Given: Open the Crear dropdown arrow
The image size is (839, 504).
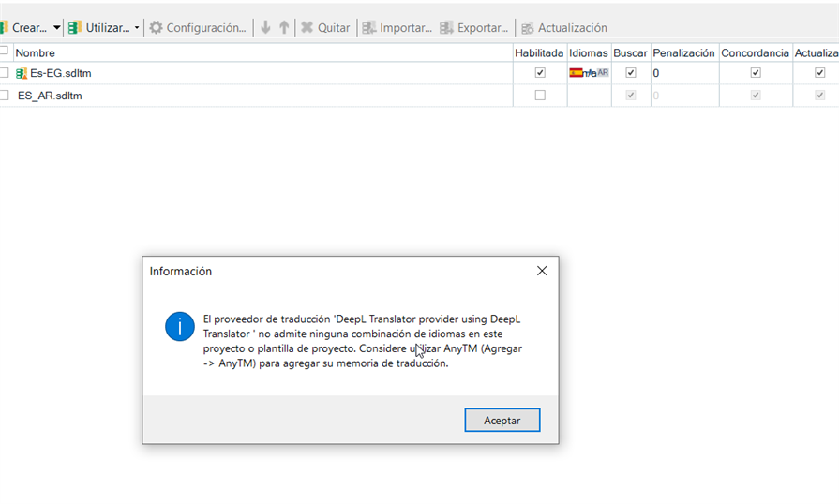Looking at the screenshot, I should pos(56,28).
